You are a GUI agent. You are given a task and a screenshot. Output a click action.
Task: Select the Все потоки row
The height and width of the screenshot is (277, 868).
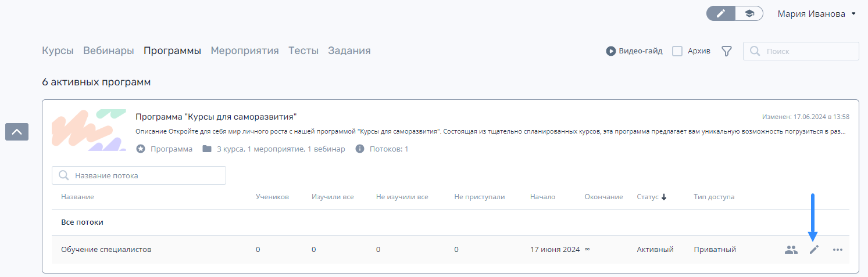[x=451, y=222]
